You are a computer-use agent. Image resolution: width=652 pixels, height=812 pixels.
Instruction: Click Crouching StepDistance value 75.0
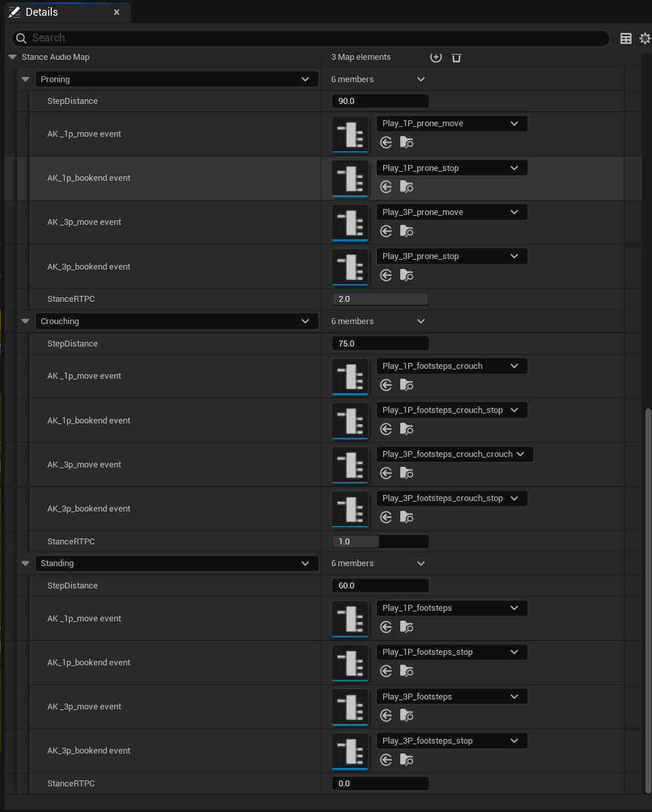pyautogui.click(x=381, y=344)
